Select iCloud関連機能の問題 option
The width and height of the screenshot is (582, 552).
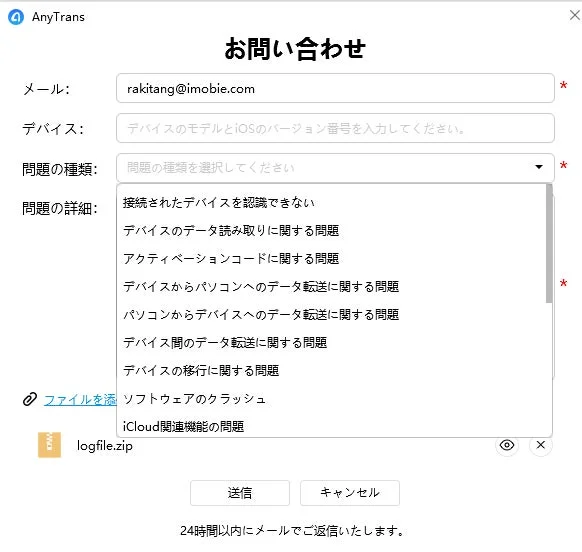[x=331, y=426]
